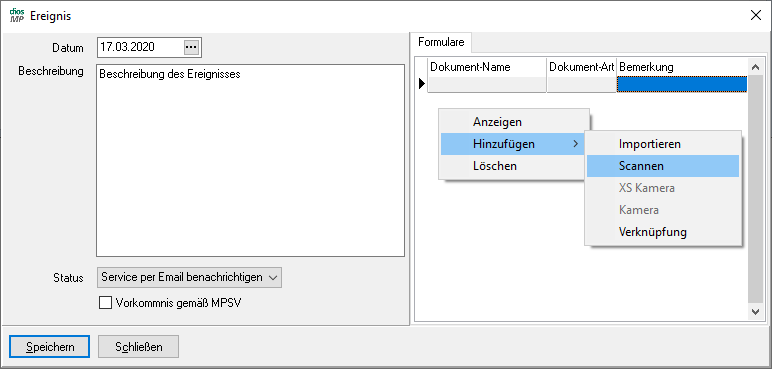The height and width of the screenshot is (369, 772).
Task: Click into the Datum input field
Action: tap(140, 47)
